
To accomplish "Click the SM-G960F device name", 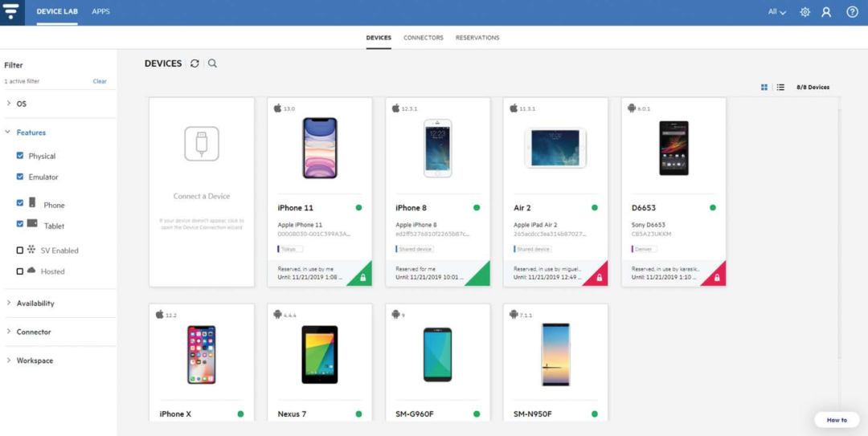I will (x=416, y=414).
